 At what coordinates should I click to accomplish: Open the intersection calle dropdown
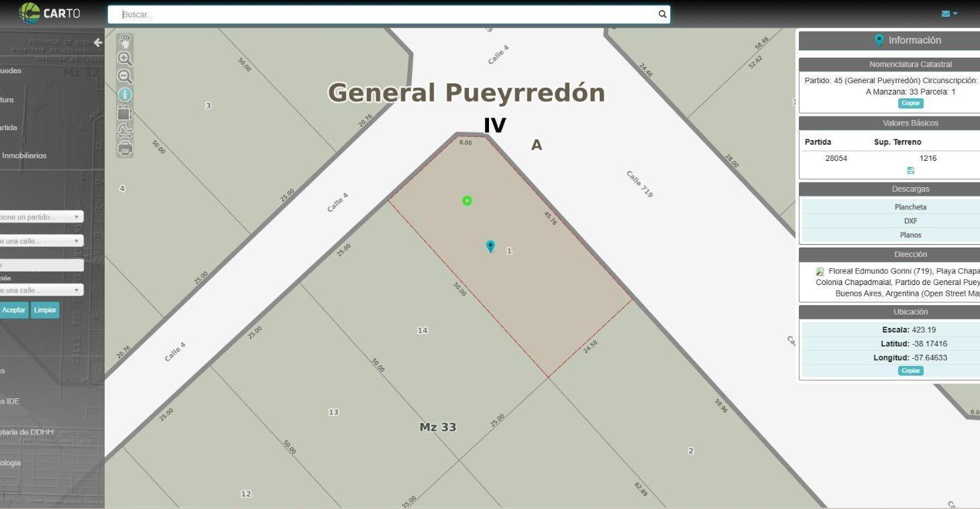point(41,290)
